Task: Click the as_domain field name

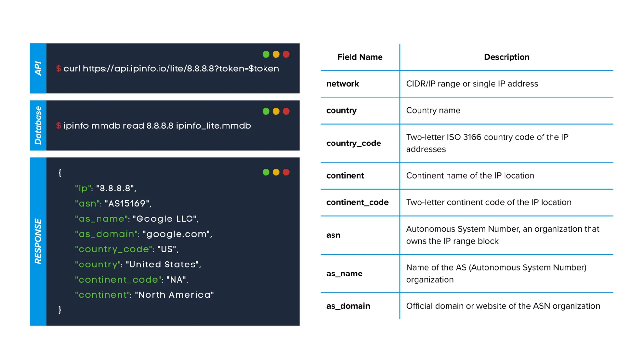Action: 348,306
